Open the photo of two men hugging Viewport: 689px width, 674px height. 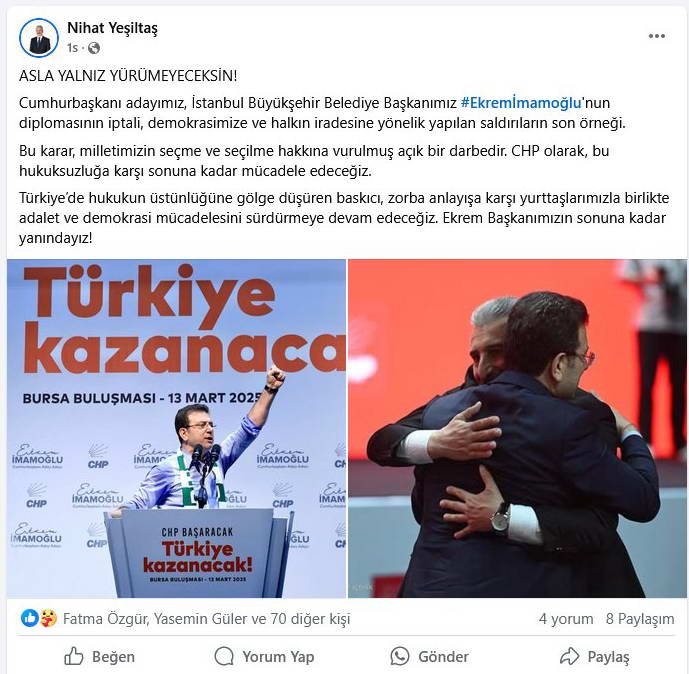click(x=517, y=428)
